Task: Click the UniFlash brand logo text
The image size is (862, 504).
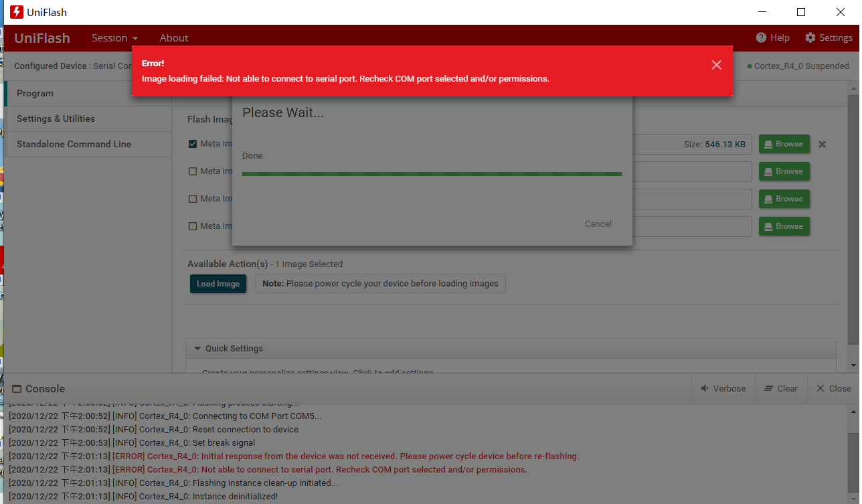Action: click(42, 38)
